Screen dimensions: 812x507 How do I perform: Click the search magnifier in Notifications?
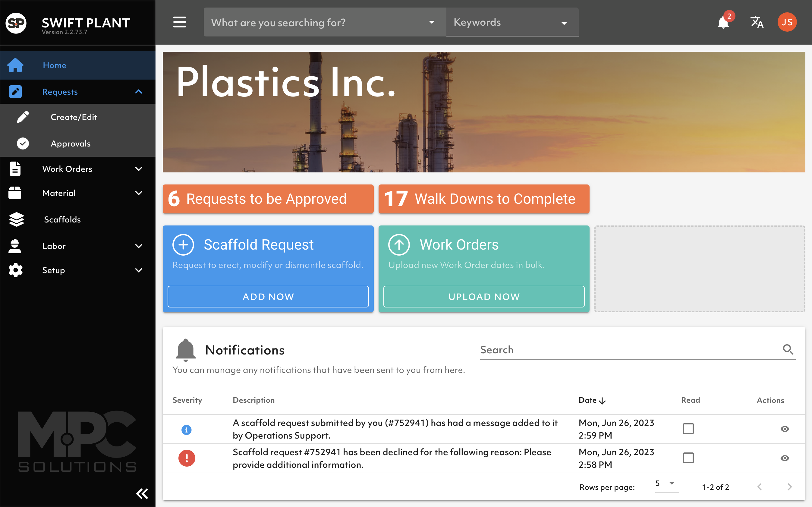click(788, 349)
